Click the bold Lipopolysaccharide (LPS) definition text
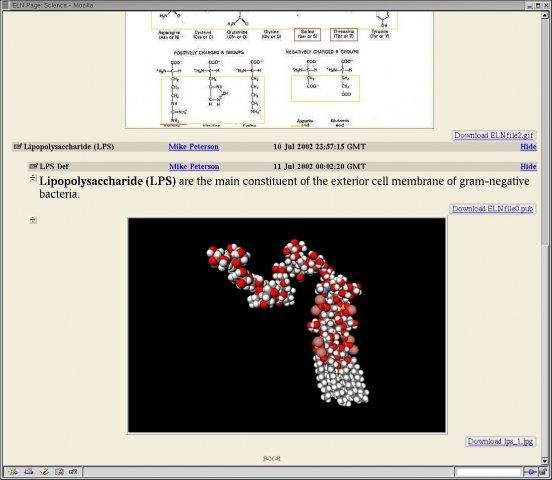Image resolution: width=552 pixels, height=480 pixels. [107, 181]
